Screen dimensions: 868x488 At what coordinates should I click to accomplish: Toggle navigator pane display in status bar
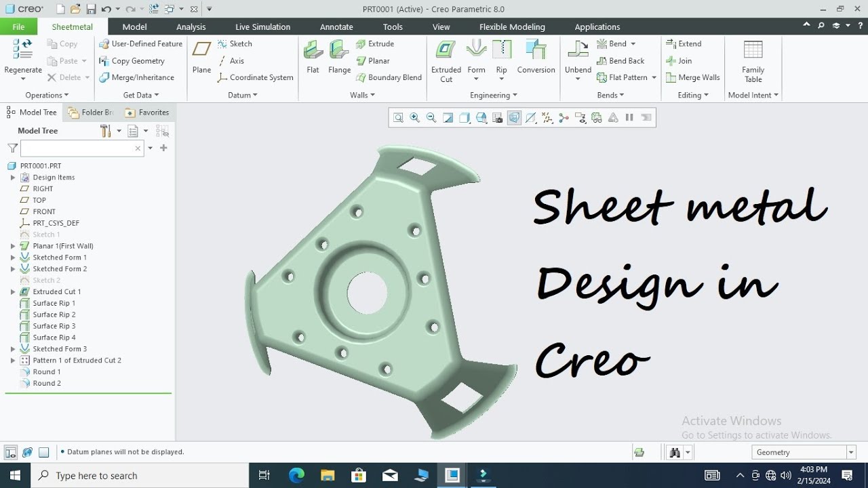(11, 452)
